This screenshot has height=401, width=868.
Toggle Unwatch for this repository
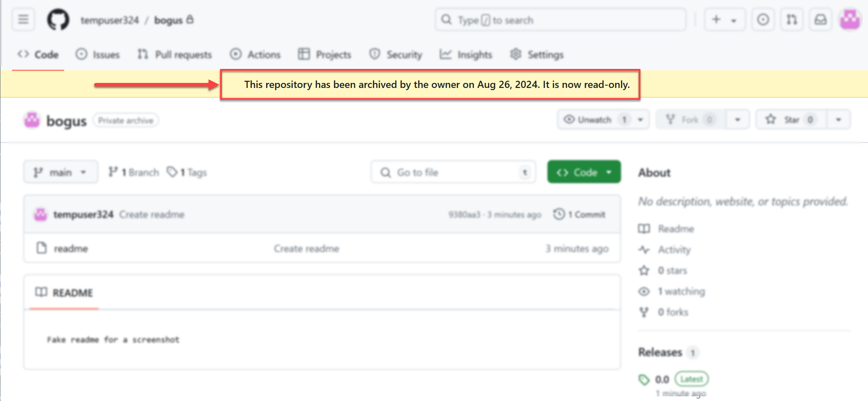594,120
